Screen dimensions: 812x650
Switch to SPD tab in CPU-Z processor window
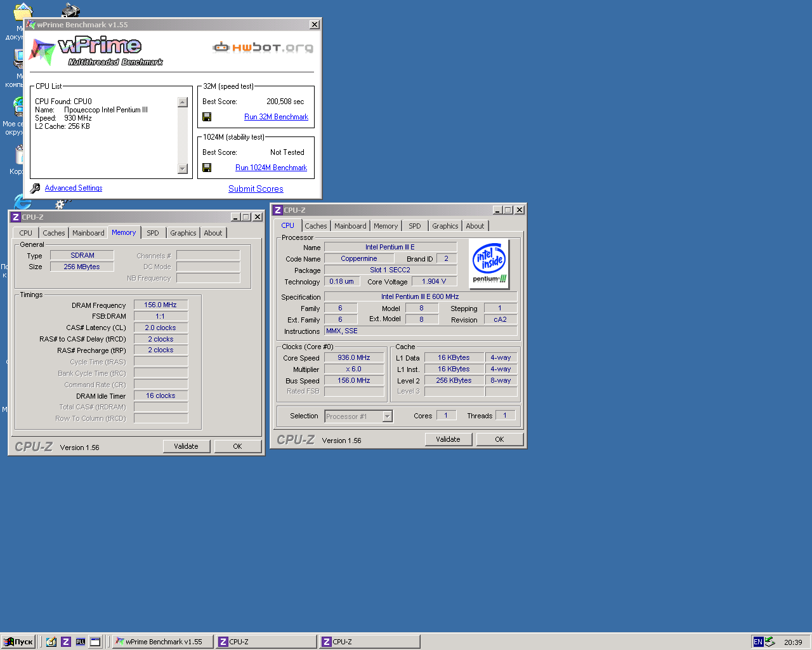pos(415,226)
